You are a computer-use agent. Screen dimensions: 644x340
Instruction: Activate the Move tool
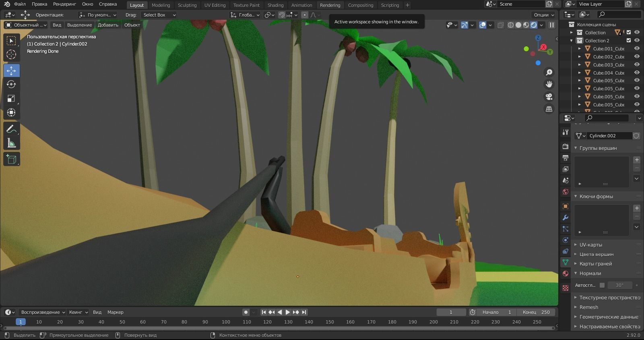[x=11, y=70]
